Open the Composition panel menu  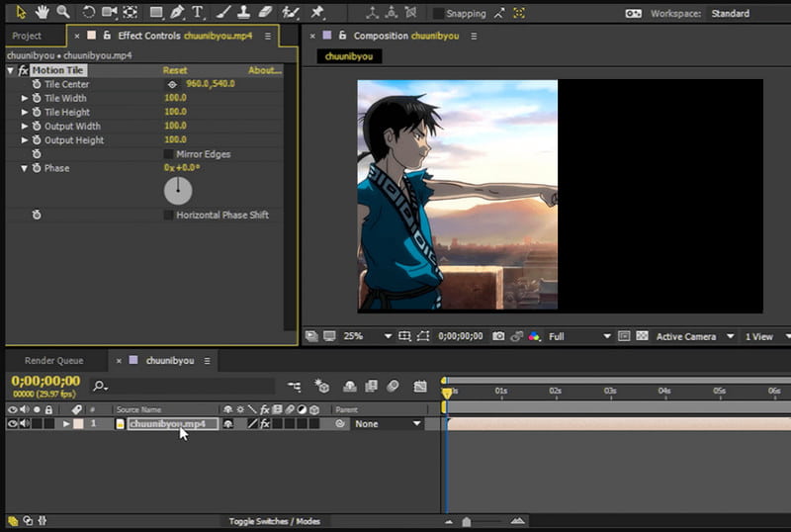474,36
